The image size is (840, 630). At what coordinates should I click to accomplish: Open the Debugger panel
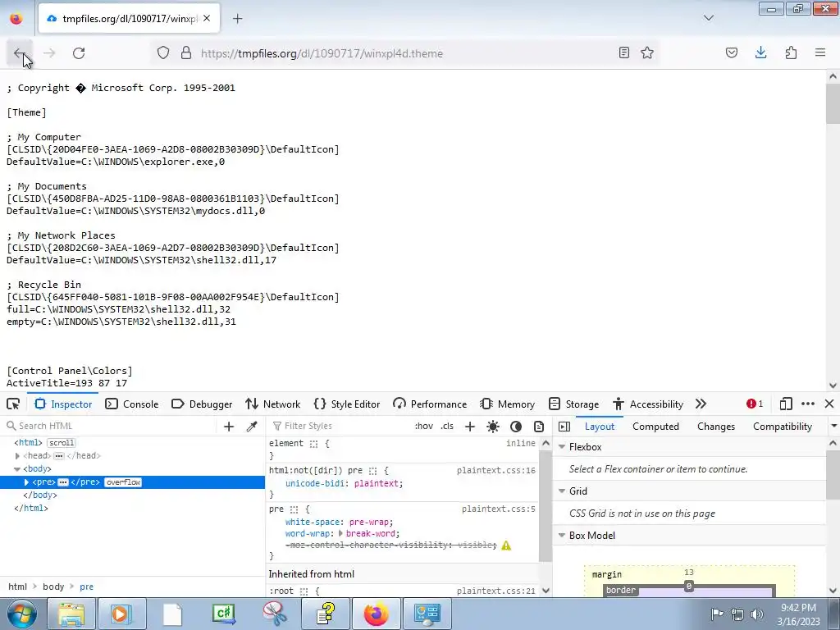click(x=202, y=404)
